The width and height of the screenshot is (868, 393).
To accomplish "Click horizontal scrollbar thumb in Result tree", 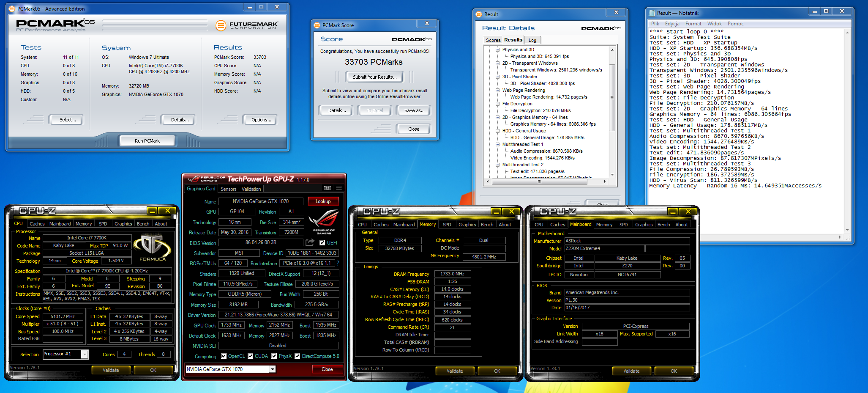I will (539, 181).
